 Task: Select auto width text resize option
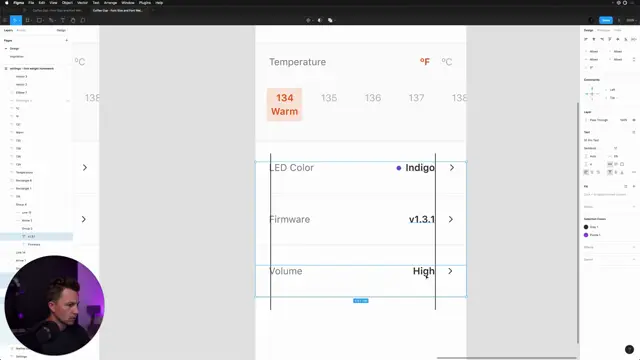[x=610, y=164]
